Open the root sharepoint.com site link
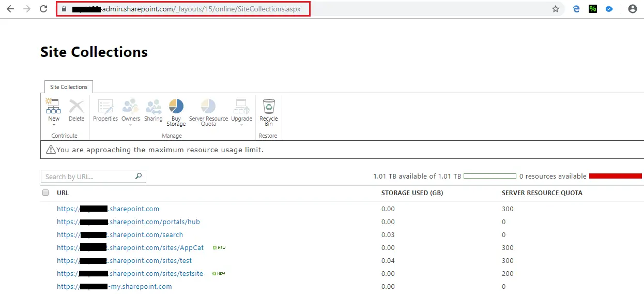The image size is (644, 294). (108, 209)
